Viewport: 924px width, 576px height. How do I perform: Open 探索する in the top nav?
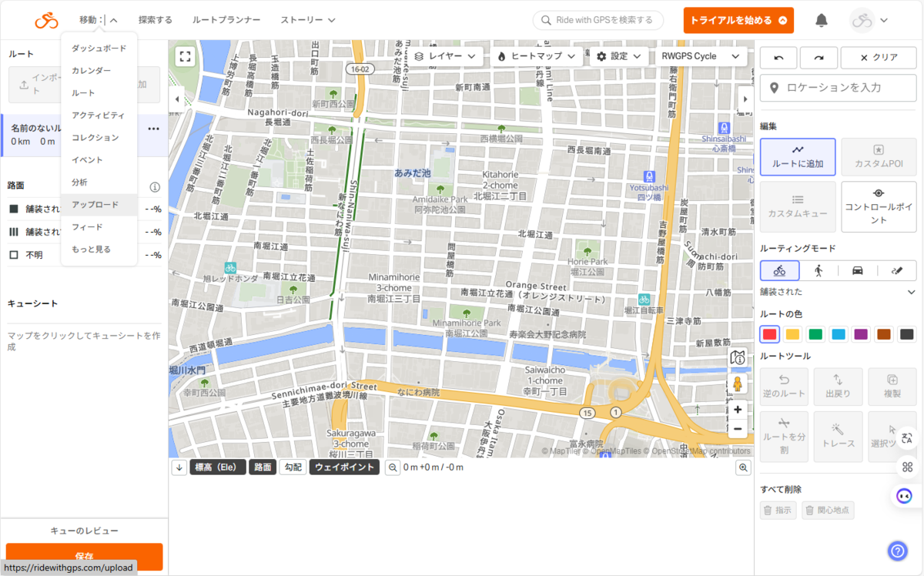click(156, 20)
